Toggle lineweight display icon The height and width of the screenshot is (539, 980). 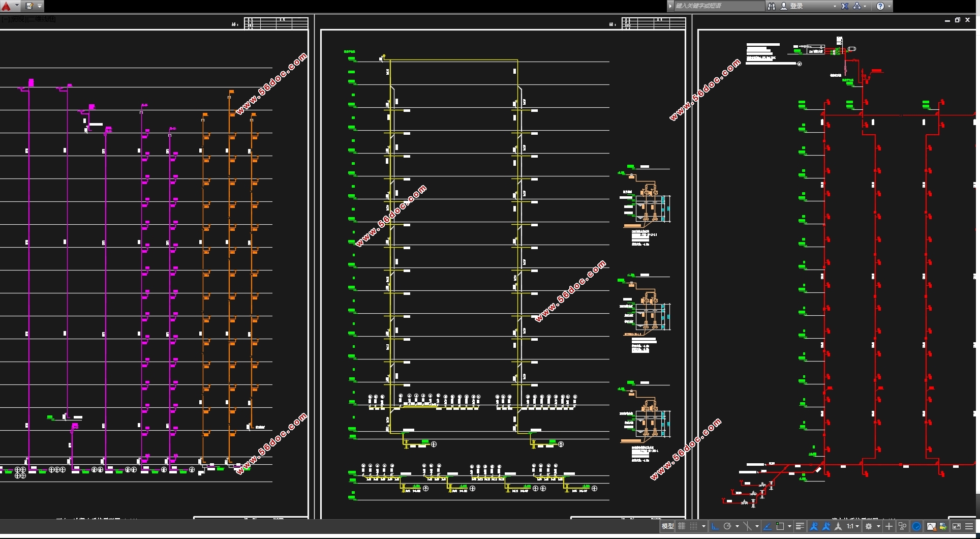(800, 526)
